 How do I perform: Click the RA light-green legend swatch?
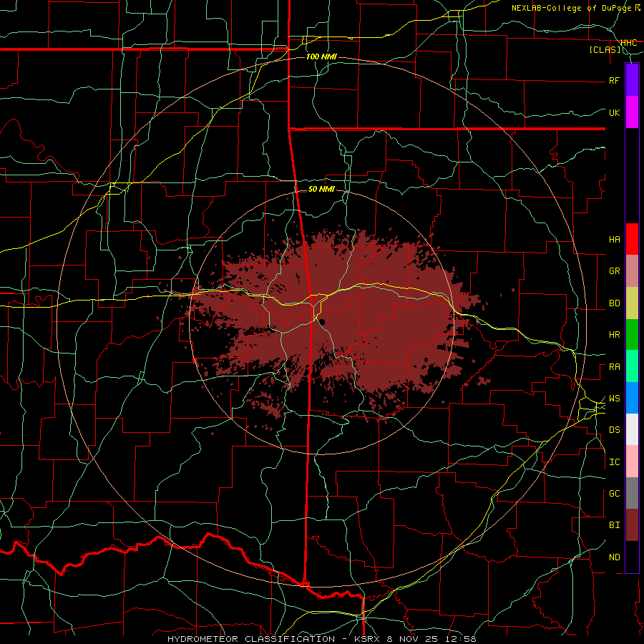632,366
